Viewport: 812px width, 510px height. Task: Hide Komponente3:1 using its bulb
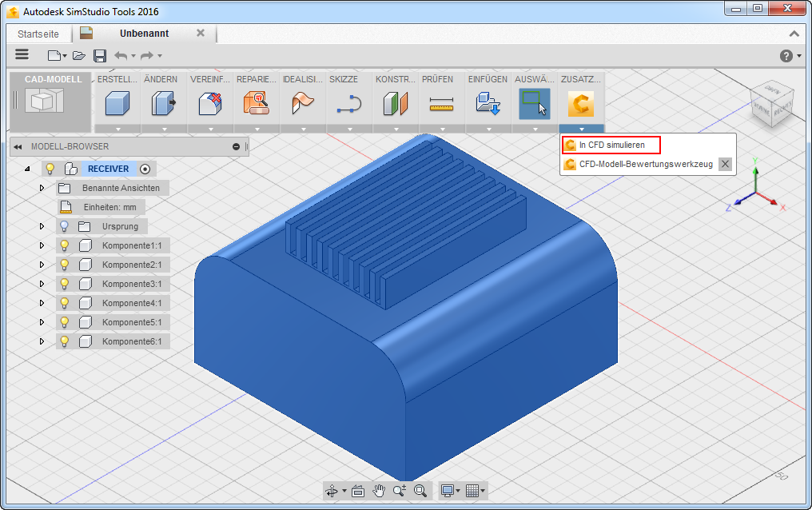pyautogui.click(x=64, y=284)
